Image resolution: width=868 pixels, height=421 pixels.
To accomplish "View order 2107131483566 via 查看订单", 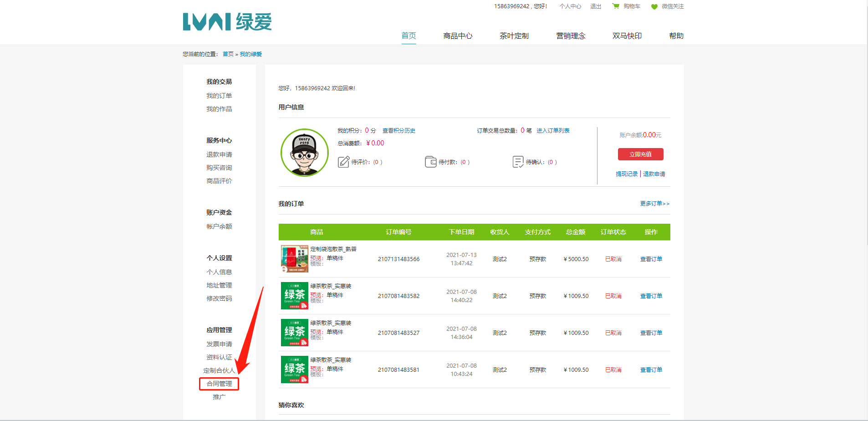I will 651,259.
